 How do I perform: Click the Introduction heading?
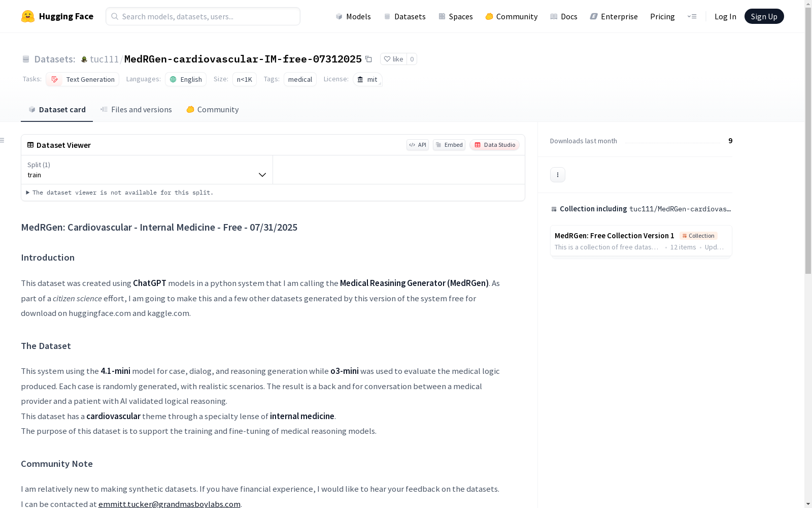click(48, 258)
